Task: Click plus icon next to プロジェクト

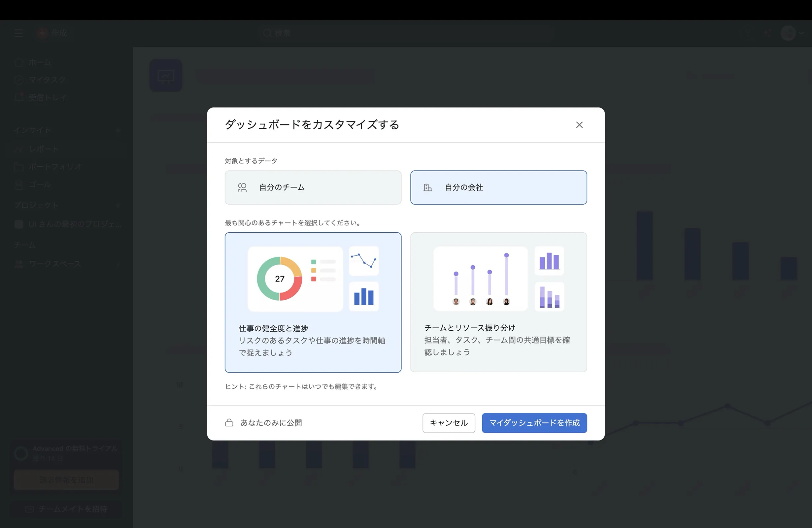Action: 118,205
